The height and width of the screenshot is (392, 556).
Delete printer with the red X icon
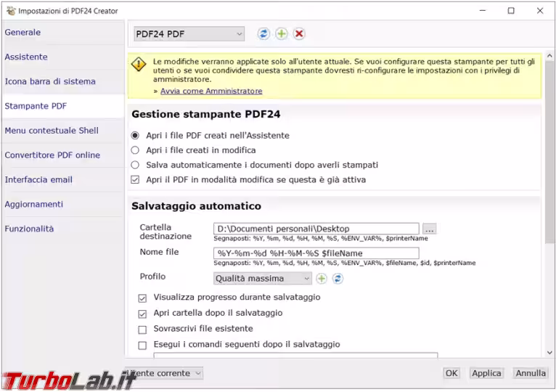pos(299,34)
